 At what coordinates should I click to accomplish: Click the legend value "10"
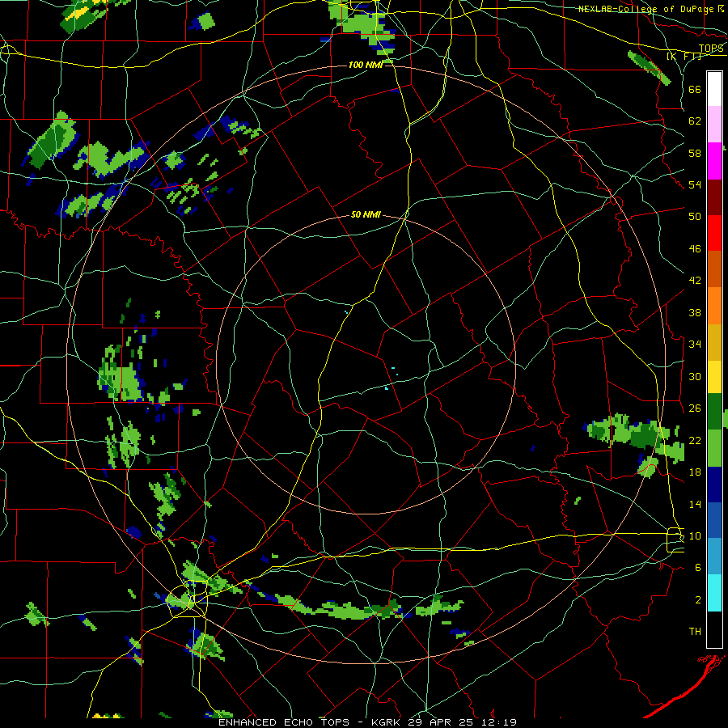point(695,535)
